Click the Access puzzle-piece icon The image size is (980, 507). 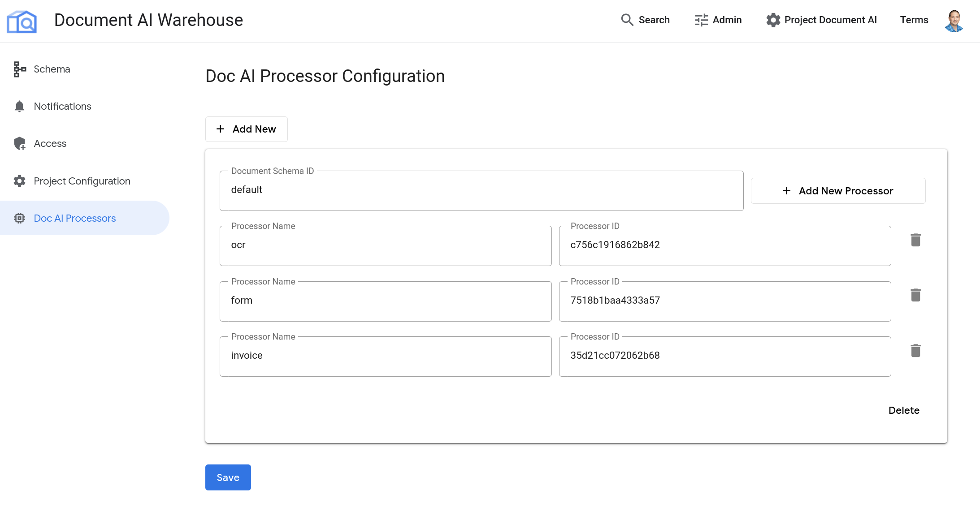[x=19, y=144]
